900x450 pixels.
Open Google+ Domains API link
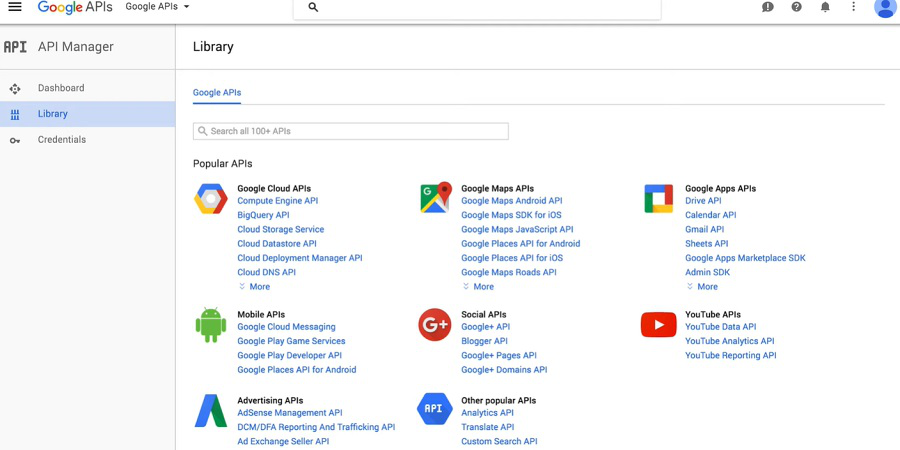(x=505, y=370)
